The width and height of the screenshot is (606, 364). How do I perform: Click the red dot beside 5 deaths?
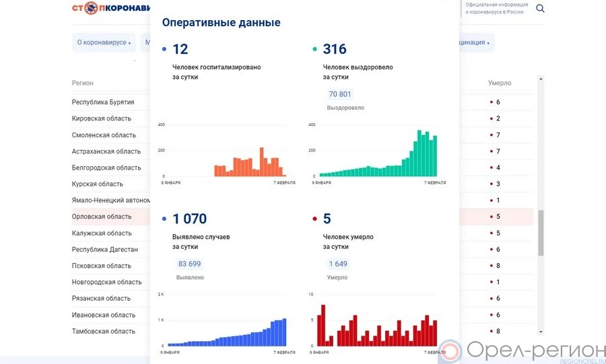pyautogui.click(x=315, y=219)
